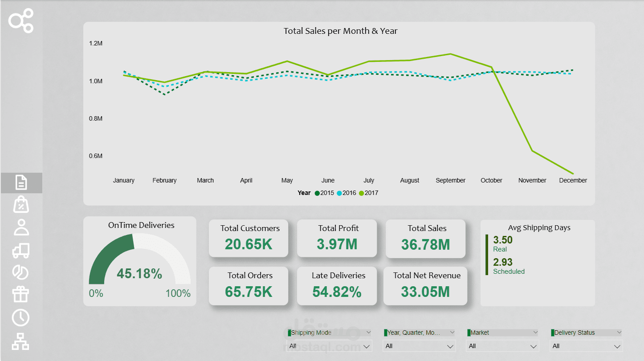Open the pie chart page icon
This screenshot has height=361, width=644.
pos(21,272)
